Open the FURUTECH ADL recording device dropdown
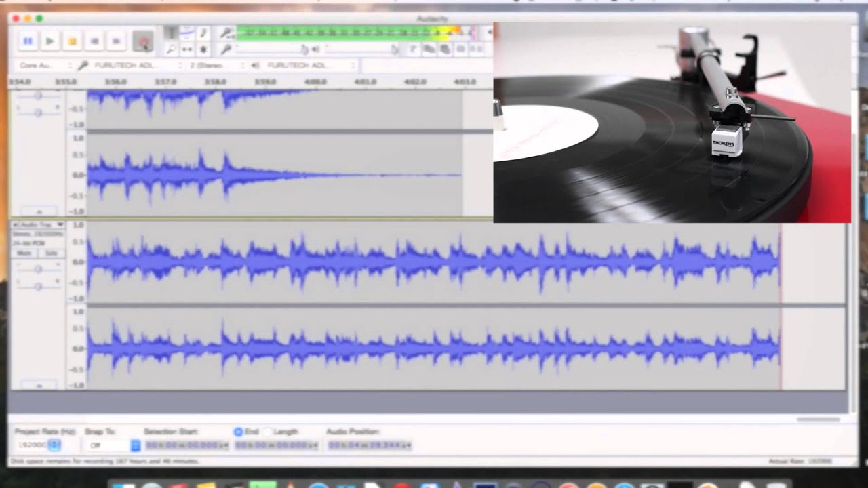The height and width of the screenshot is (488, 868). [x=138, y=66]
